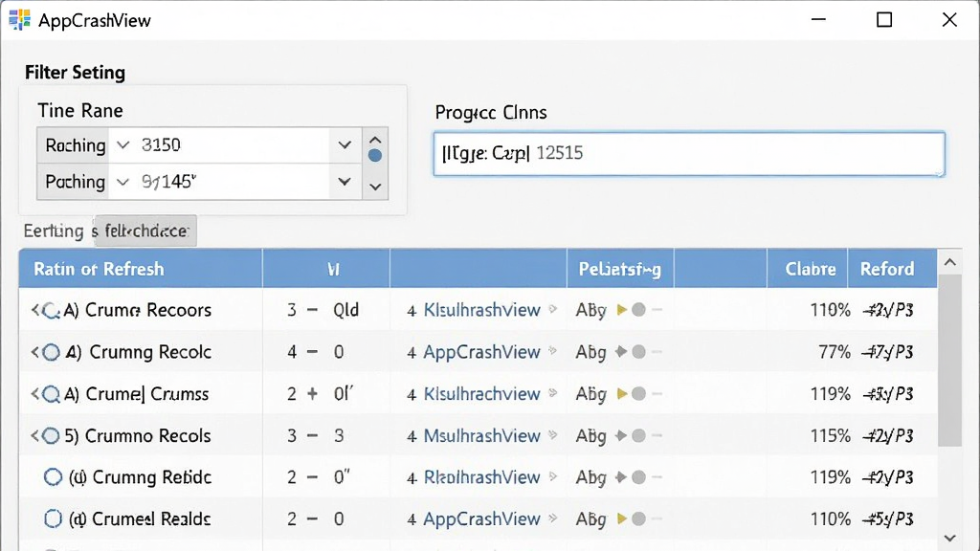Select the radio circle in Crumno Recols row
Image resolution: width=980 pixels, height=551 pixels.
coord(51,435)
